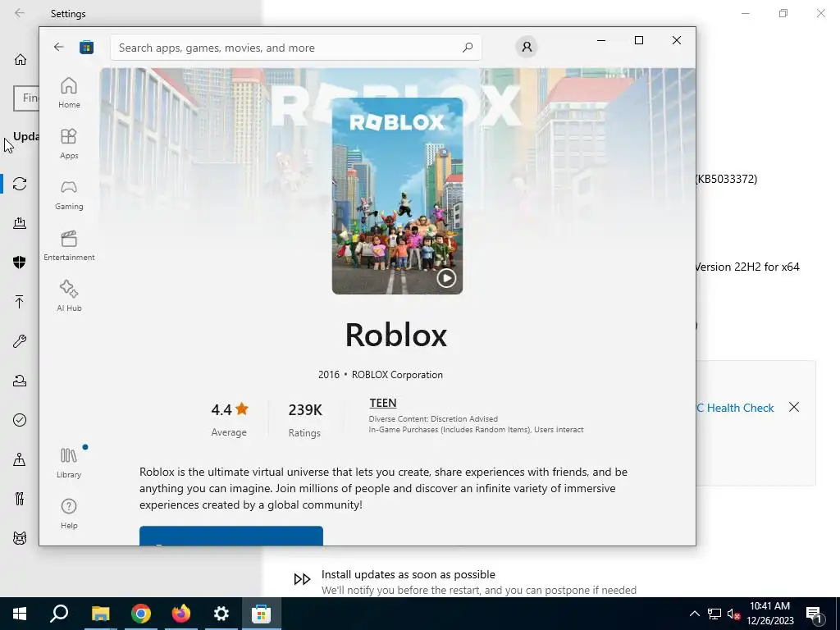Image resolution: width=840 pixels, height=630 pixels.
Task: Click the fast-forward icon beside Install updates
Action: pos(302,578)
